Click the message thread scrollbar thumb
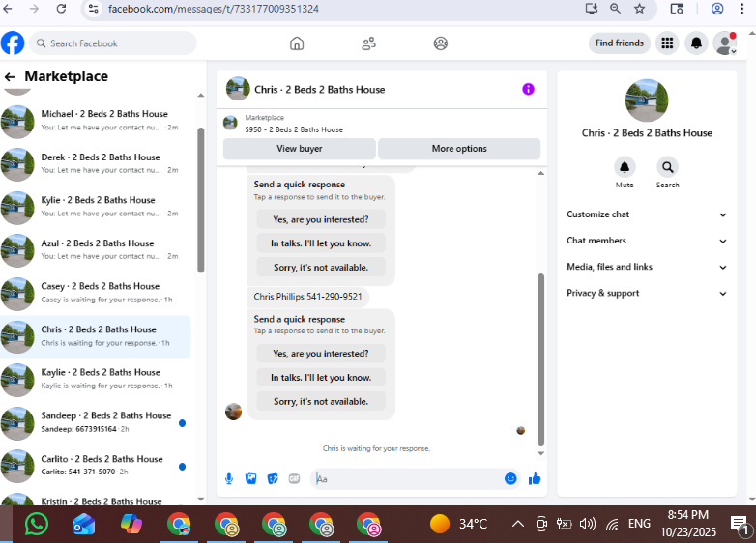Image resolution: width=756 pixels, height=543 pixels. [x=540, y=360]
